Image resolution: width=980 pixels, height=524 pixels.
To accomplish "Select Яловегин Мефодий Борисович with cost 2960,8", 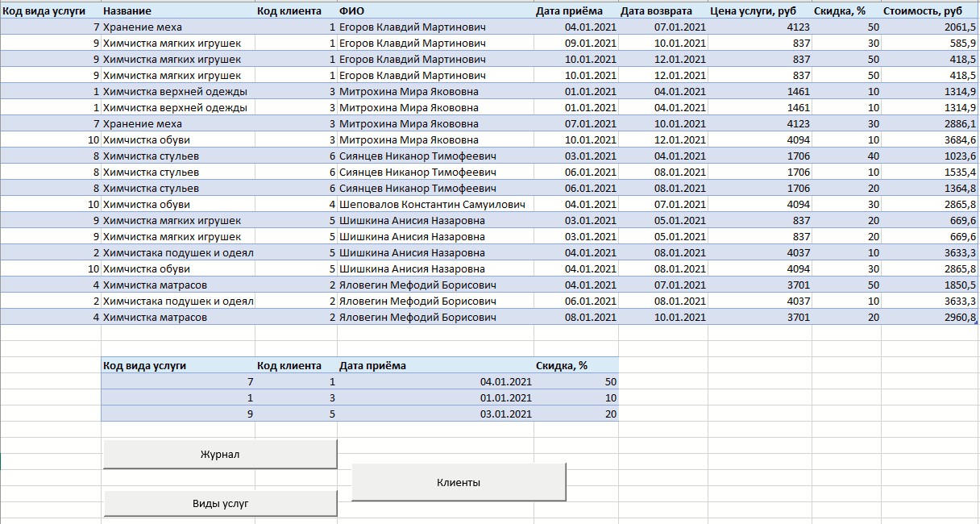I will point(435,318).
